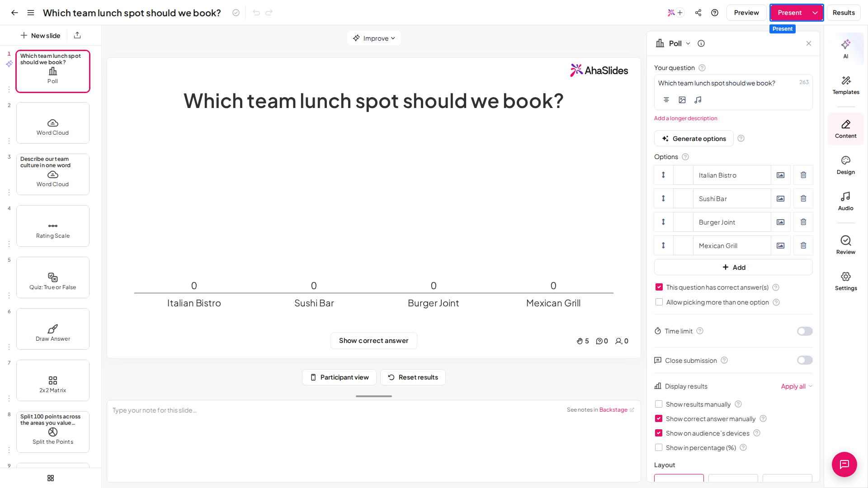The height and width of the screenshot is (488, 868).
Task: Open the Poll slide type dropdown
Action: 673,43
